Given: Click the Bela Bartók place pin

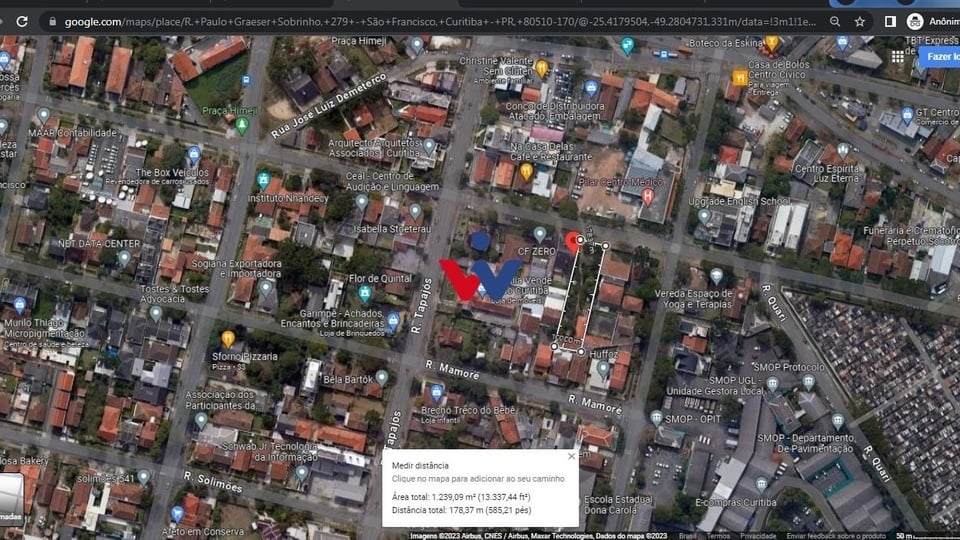Looking at the screenshot, I should click(381, 378).
